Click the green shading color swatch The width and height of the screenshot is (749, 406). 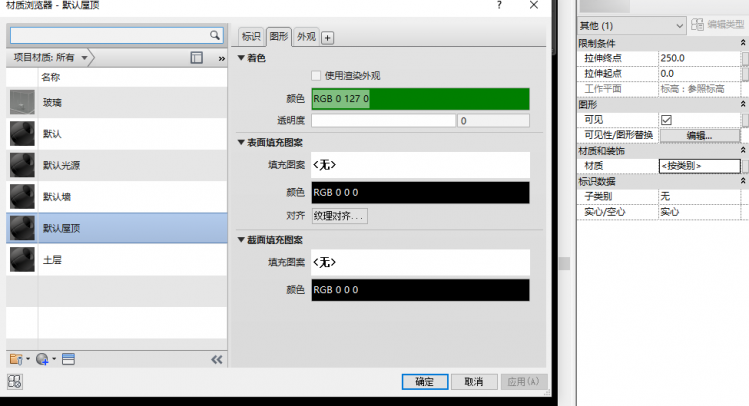[x=420, y=99]
